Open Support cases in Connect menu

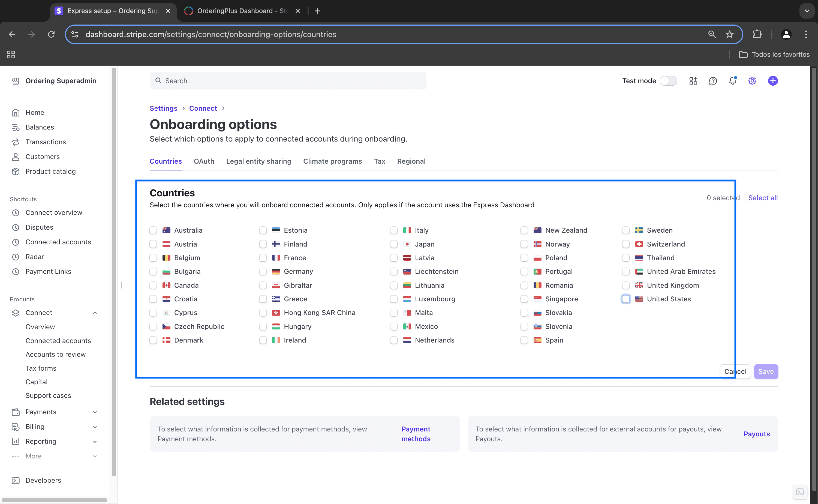pos(48,395)
